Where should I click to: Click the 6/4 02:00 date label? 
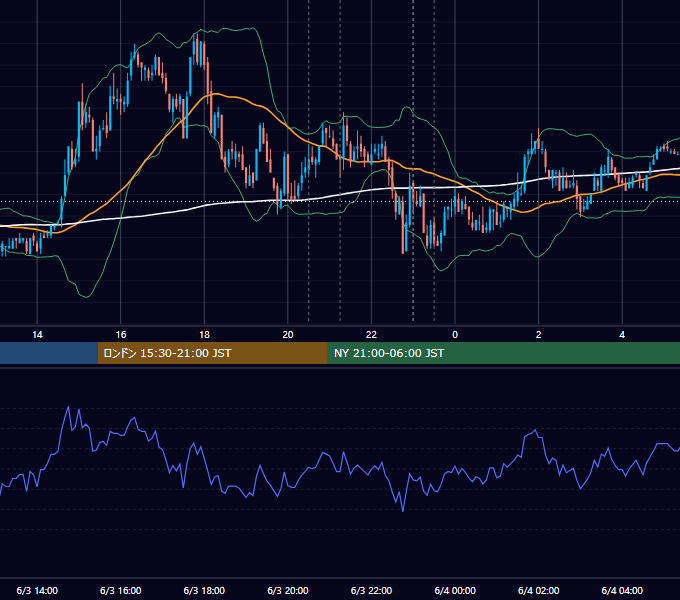pyautogui.click(x=539, y=590)
